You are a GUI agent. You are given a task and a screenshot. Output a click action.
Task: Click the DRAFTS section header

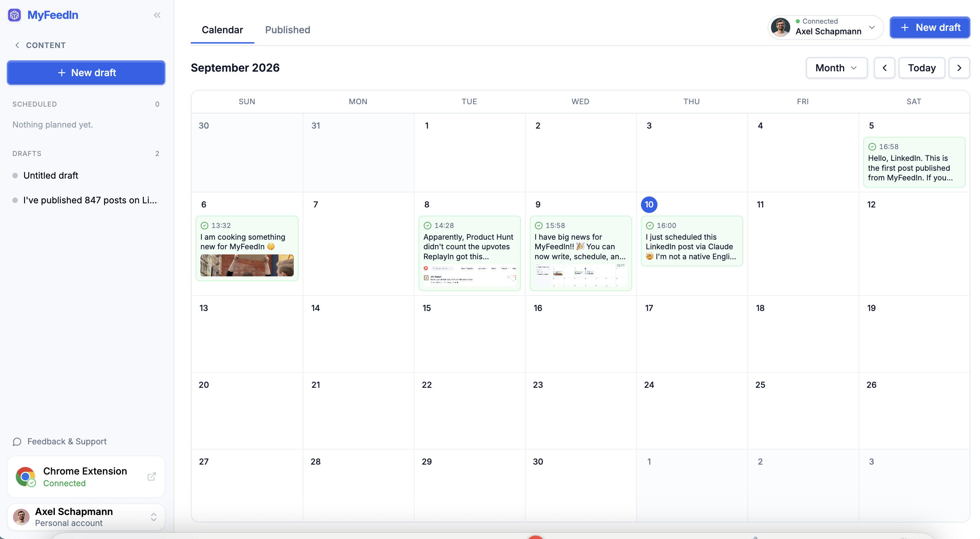[x=27, y=154]
